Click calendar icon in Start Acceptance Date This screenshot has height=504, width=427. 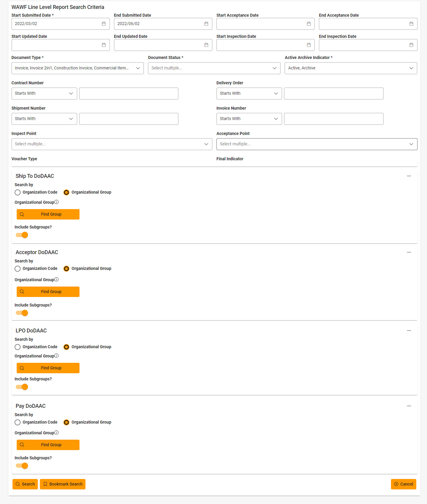(x=308, y=24)
